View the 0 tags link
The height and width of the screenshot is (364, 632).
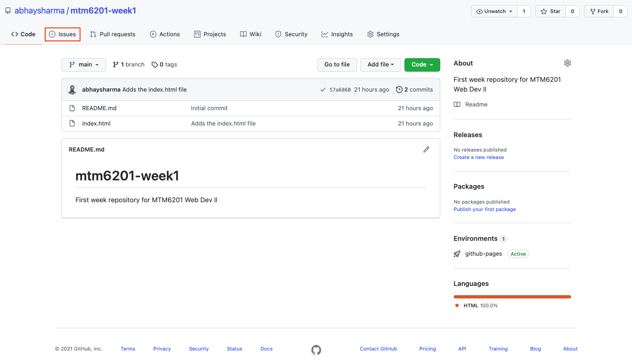point(164,65)
